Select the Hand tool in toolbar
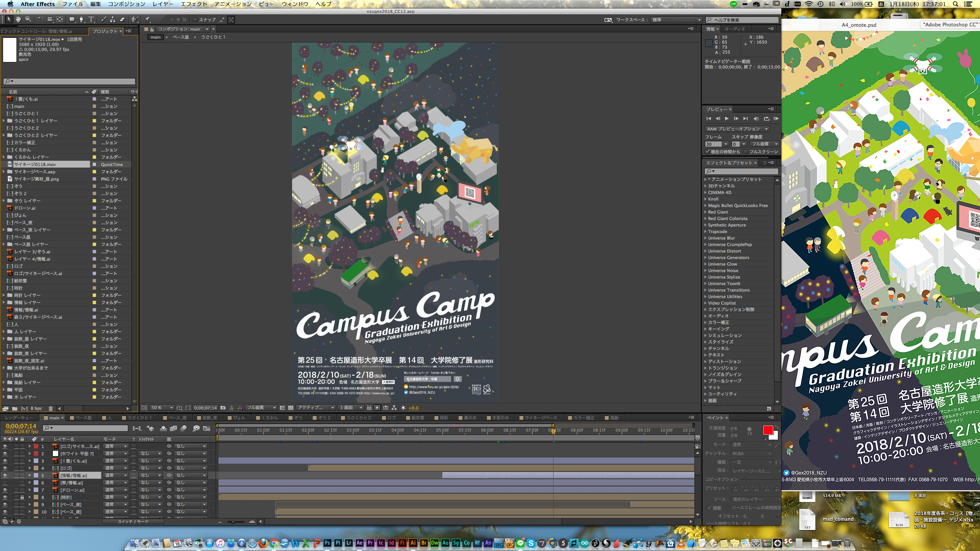Screen dimensions: 980x551 pos(18,20)
